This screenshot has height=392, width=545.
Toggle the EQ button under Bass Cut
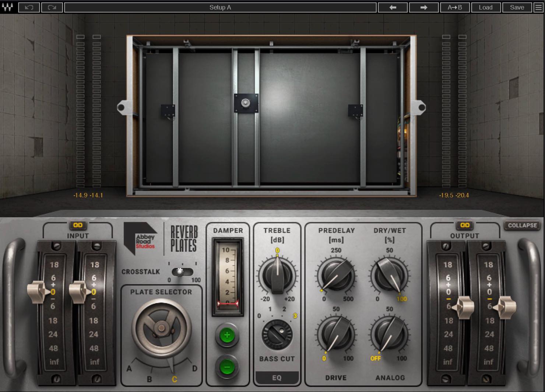pos(277,378)
